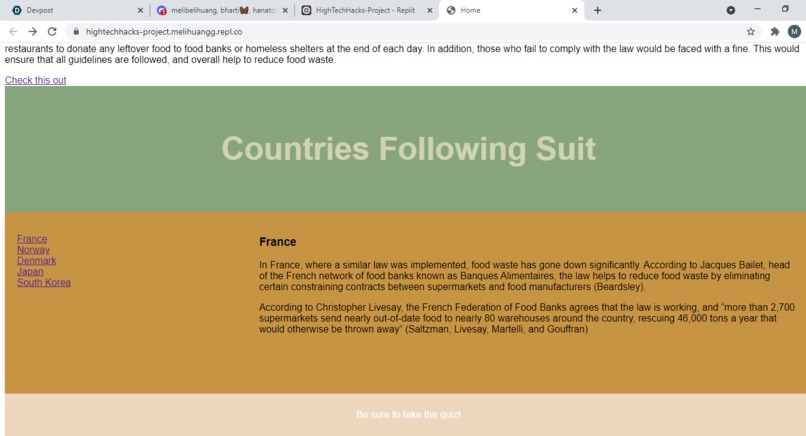Click the Jacques Bailet paragraph

524,276
